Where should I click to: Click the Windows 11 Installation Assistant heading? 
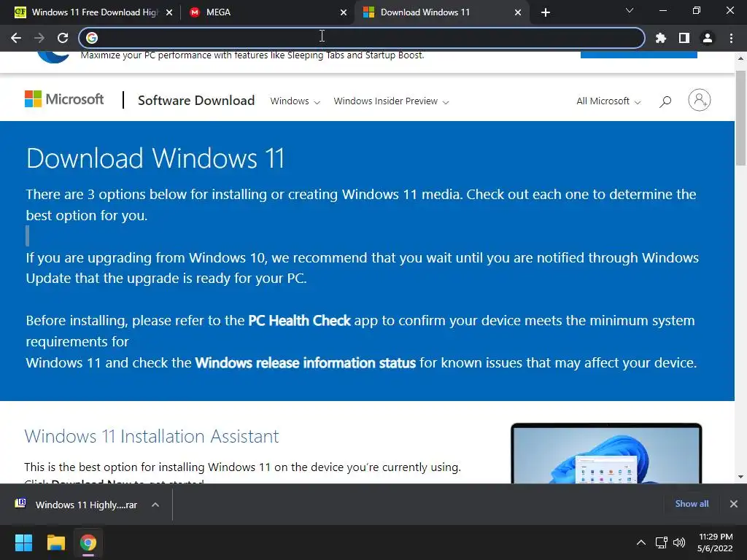click(x=152, y=436)
